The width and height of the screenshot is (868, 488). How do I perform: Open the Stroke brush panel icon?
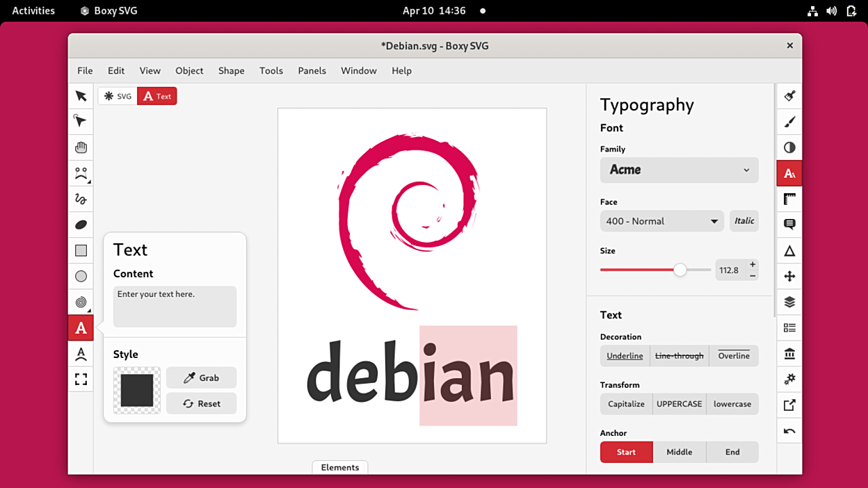click(x=789, y=121)
